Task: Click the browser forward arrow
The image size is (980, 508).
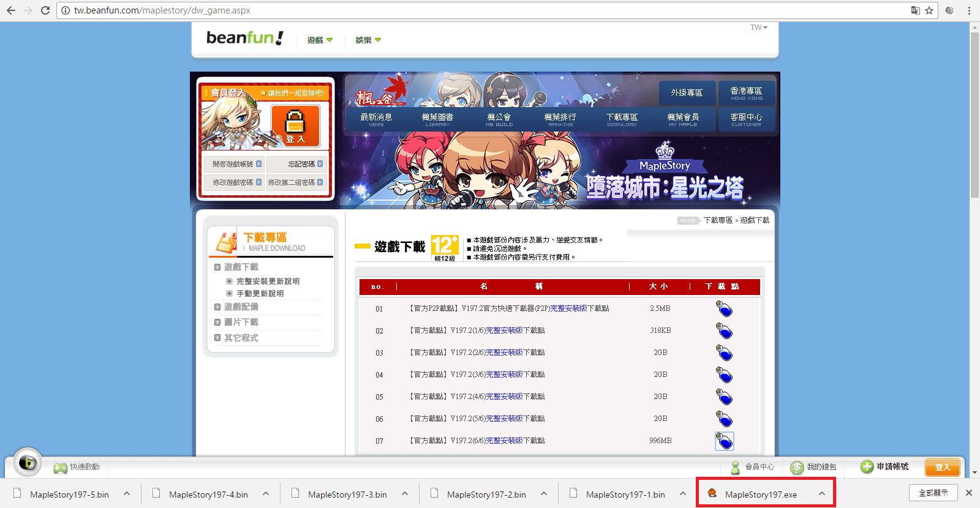Action: tap(28, 10)
